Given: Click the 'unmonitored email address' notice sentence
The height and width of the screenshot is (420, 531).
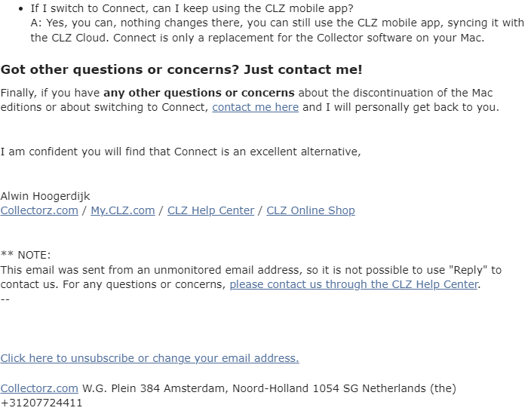Looking at the screenshot, I should coord(251,277).
